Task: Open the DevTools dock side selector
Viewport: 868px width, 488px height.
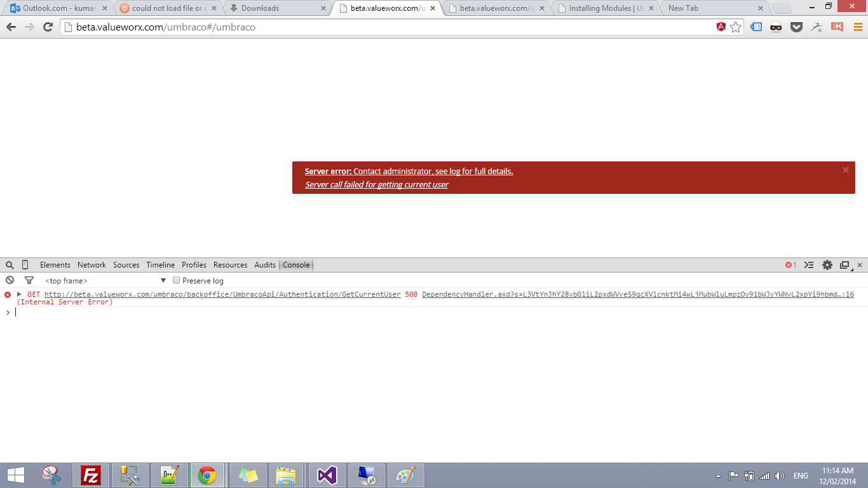Action: pos(844,265)
